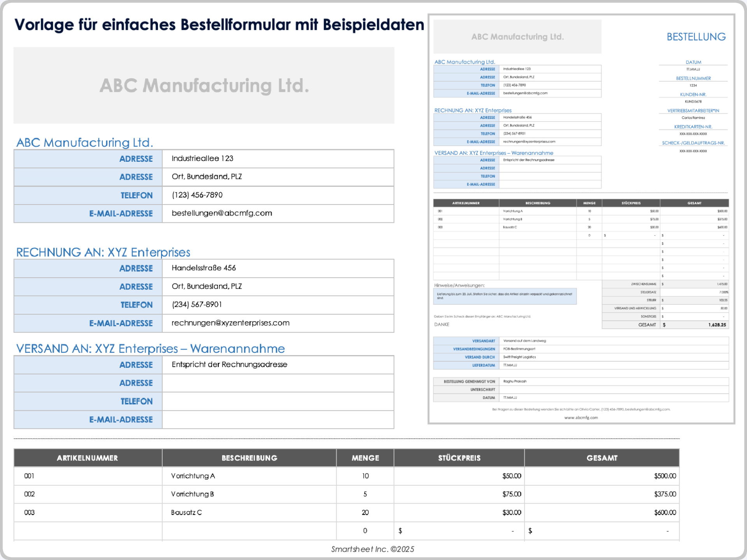This screenshot has width=747, height=560.
Task: Select 'FOB-Bestimmungsort' in the preview
Action: (x=519, y=349)
